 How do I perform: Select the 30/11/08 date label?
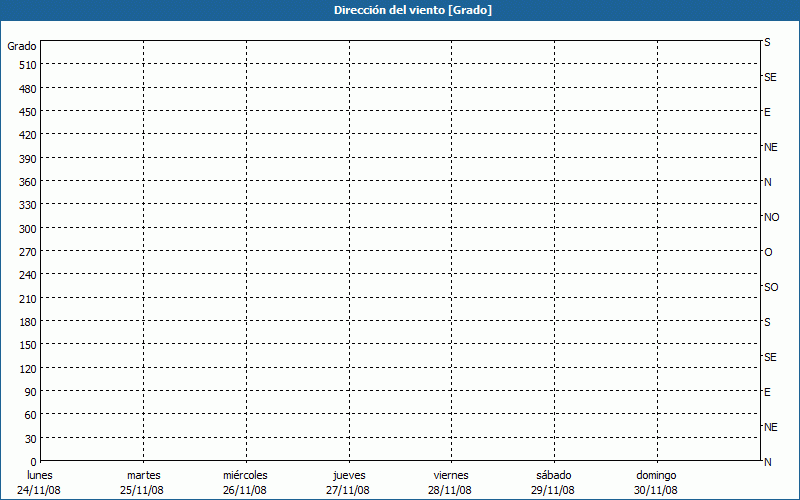656,490
